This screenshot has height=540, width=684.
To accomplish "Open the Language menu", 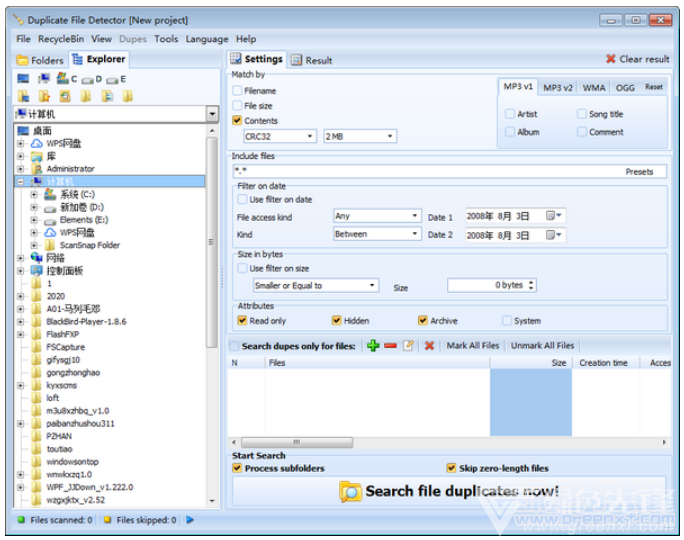I will tap(207, 39).
